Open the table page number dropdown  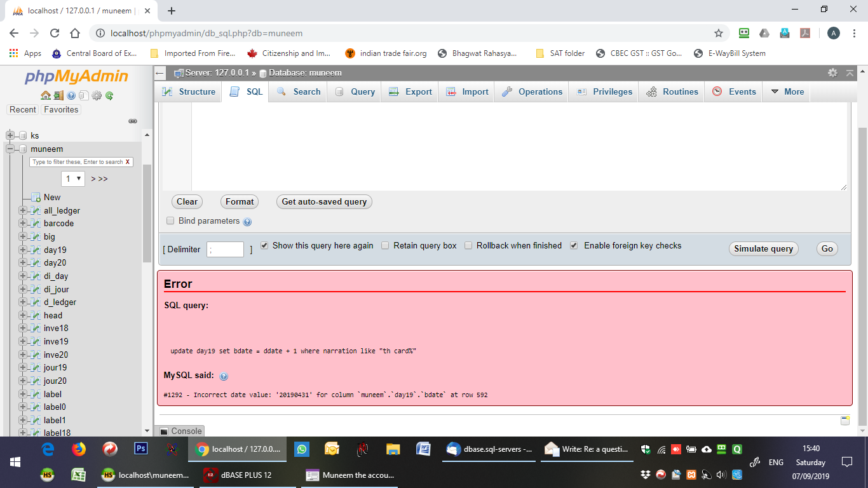[x=73, y=179]
